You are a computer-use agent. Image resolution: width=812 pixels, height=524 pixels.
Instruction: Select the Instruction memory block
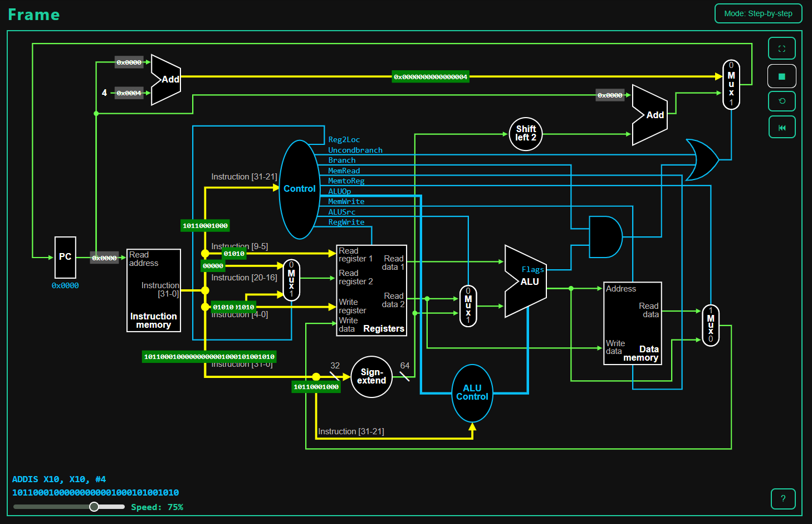154,290
